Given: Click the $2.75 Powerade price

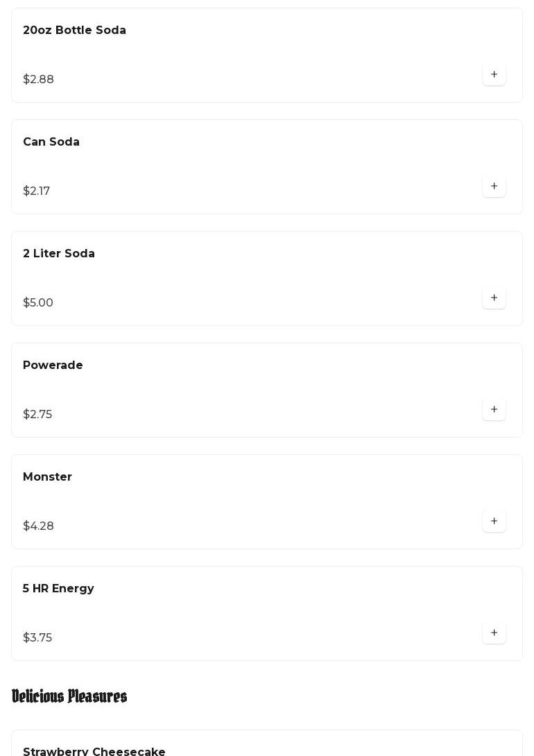Looking at the screenshot, I should [37, 415].
